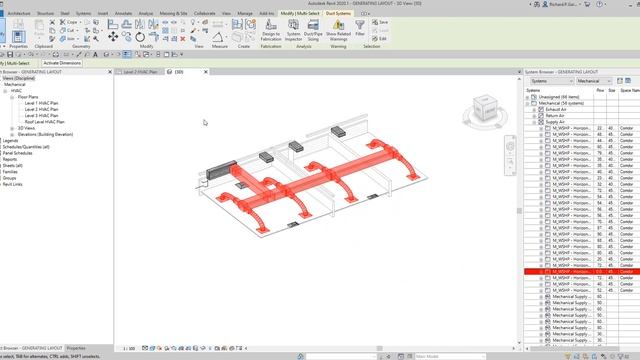This screenshot has width=640, height=360.
Task: Open the Mechanical discipline dropdown
Action: coord(594,81)
